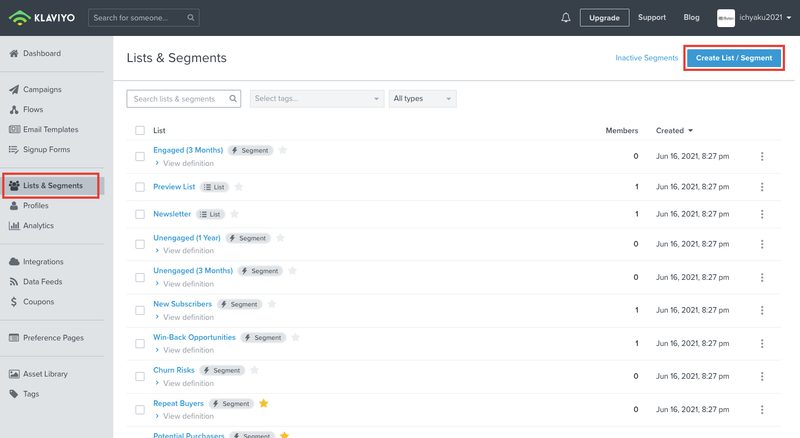Open Signup Forms in the sidebar
The width and height of the screenshot is (800, 438).
40,149
